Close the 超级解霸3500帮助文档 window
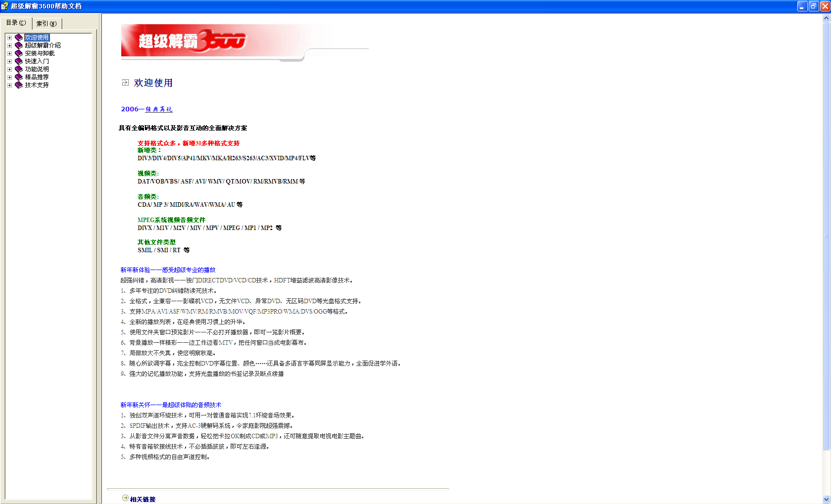The height and width of the screenshot is (504, 831). click(825, 6)
